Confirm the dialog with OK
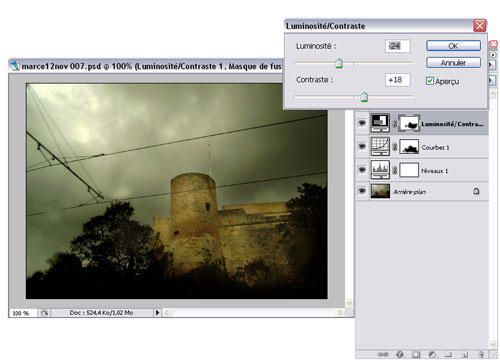Image resolution: width=500 pixels, height=361 pixels. [453, 46]
